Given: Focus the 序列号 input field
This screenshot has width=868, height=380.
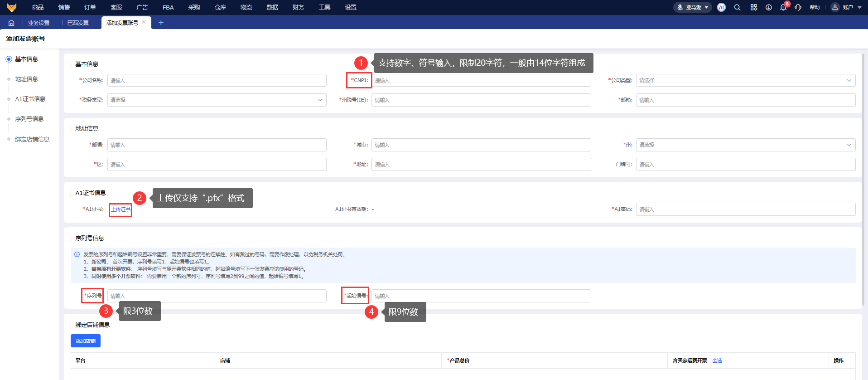Looking at the screenshot, I should (x=217, y=296).
